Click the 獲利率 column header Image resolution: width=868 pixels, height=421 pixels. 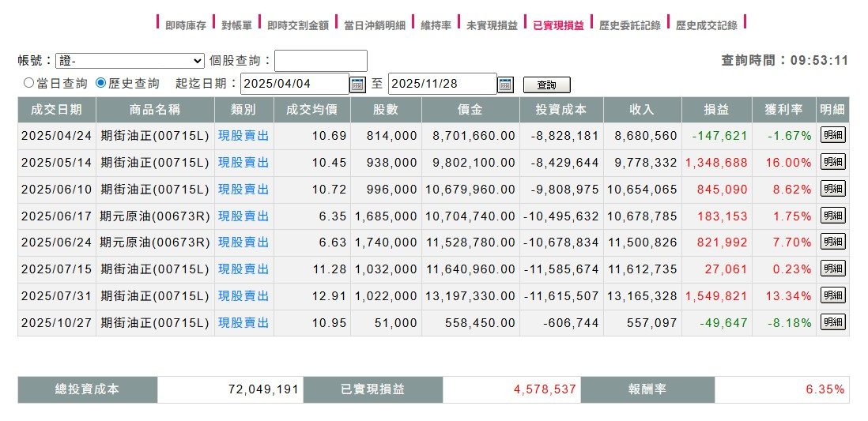click(783, 110)
